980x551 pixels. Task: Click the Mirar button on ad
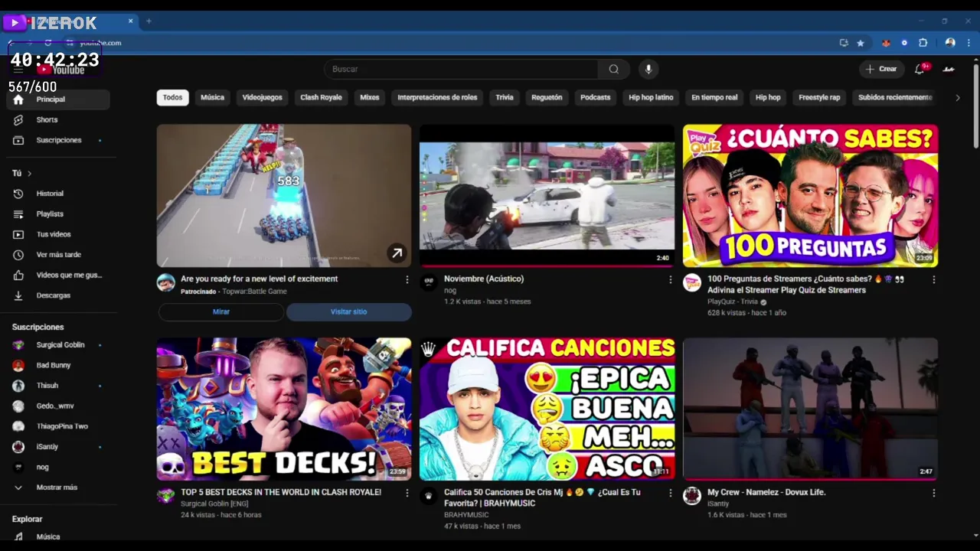221,312
